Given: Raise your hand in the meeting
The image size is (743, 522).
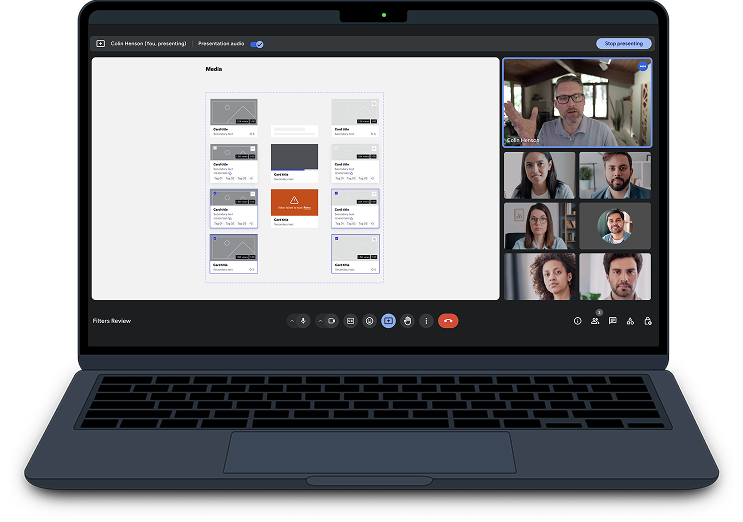Looking at the screenshot, I should 408,321.
